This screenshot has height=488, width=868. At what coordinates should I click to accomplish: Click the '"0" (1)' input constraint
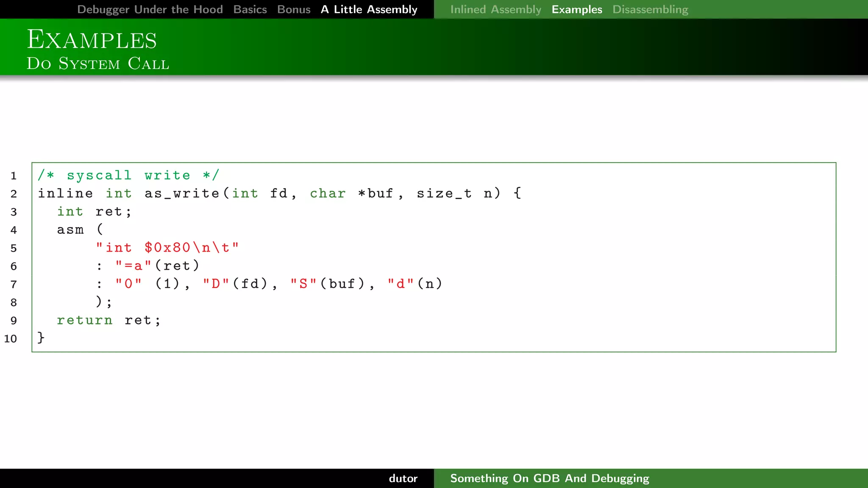148,283
